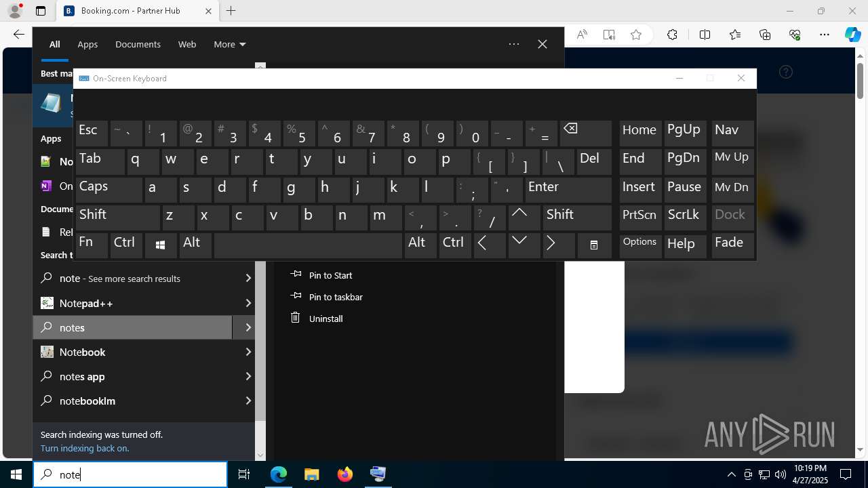Open the Edge Favorites list

[735, 35]
